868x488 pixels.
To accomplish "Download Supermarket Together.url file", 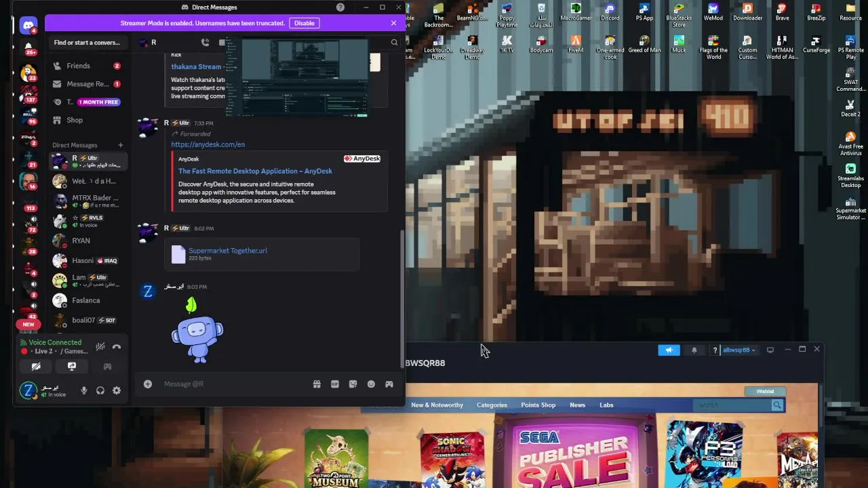I will pos(228,251).
